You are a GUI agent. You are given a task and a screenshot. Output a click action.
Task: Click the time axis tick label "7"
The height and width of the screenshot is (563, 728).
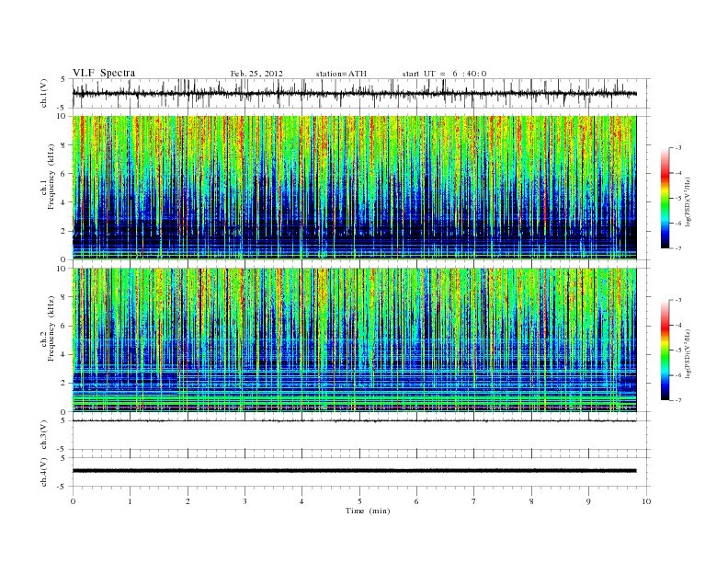[474, 501]
